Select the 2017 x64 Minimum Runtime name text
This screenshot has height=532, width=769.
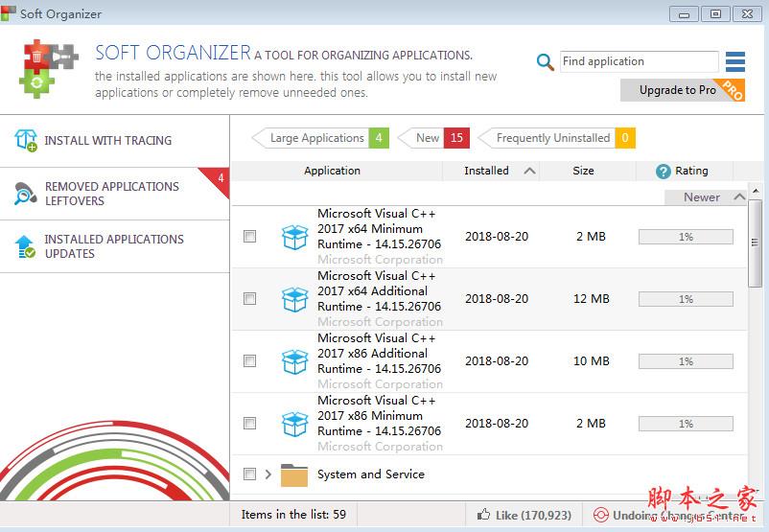tap(379, 229)
